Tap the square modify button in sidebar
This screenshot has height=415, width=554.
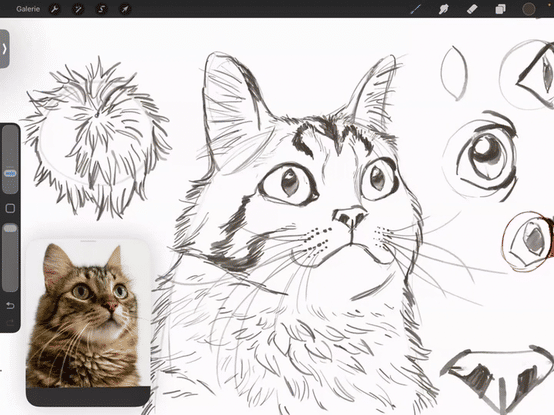[x=10, y=208]
